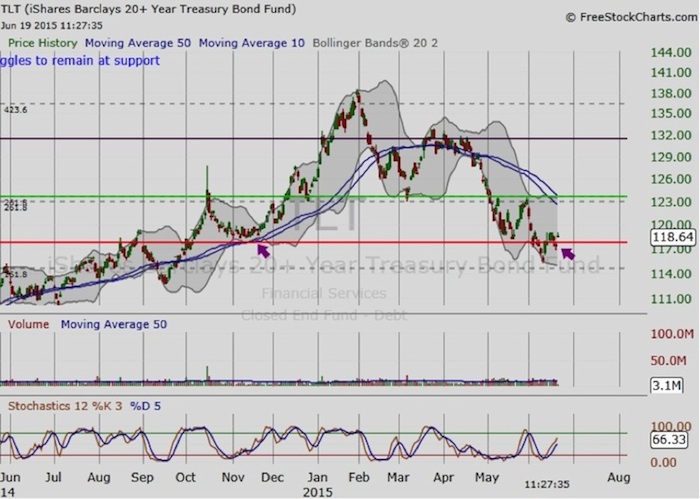Click the Volume pane label
Screen dimensions: 700x499
29,324
